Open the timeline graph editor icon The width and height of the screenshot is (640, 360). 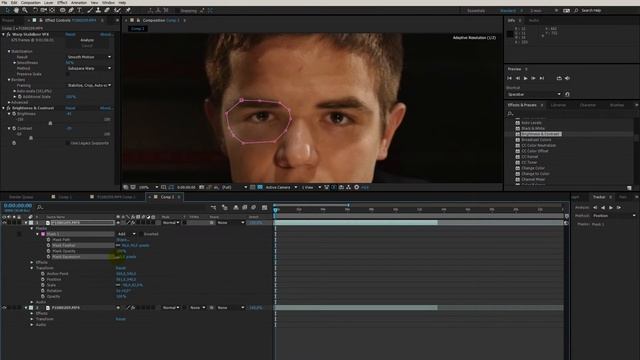click(264, 207)
